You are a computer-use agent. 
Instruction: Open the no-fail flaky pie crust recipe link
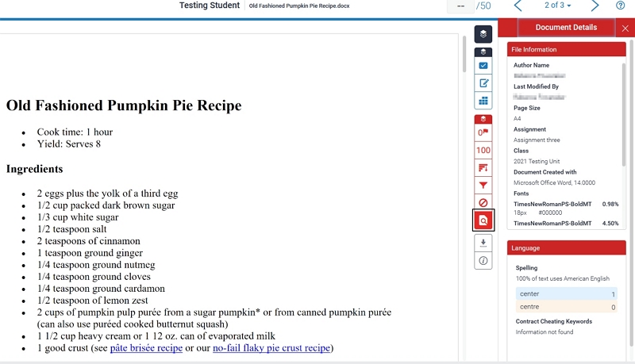[x=271, y=348]
